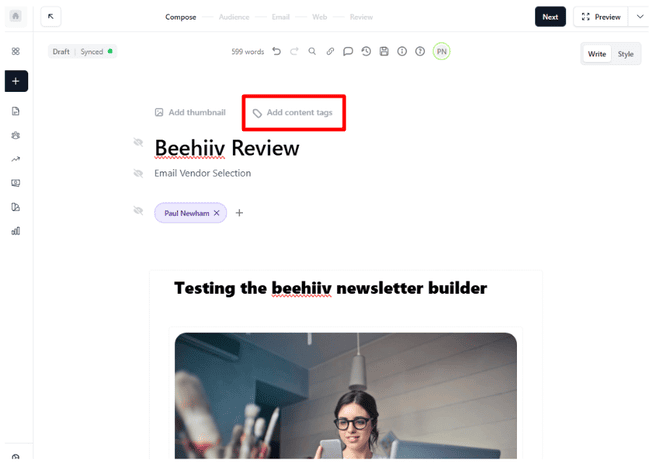650x471 pixels.
Task: Open the audience icon in the sidebar
Action: pos(15,135)
